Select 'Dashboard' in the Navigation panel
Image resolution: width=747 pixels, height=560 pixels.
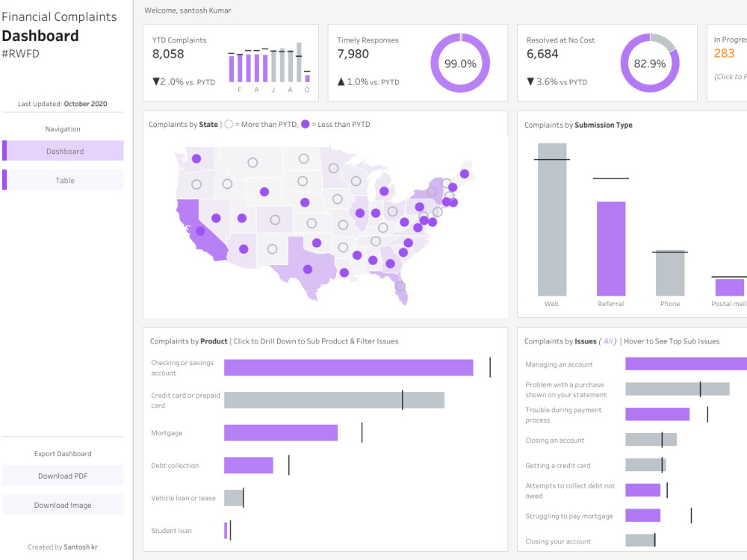pyautogui.click(x=63, y=150)
